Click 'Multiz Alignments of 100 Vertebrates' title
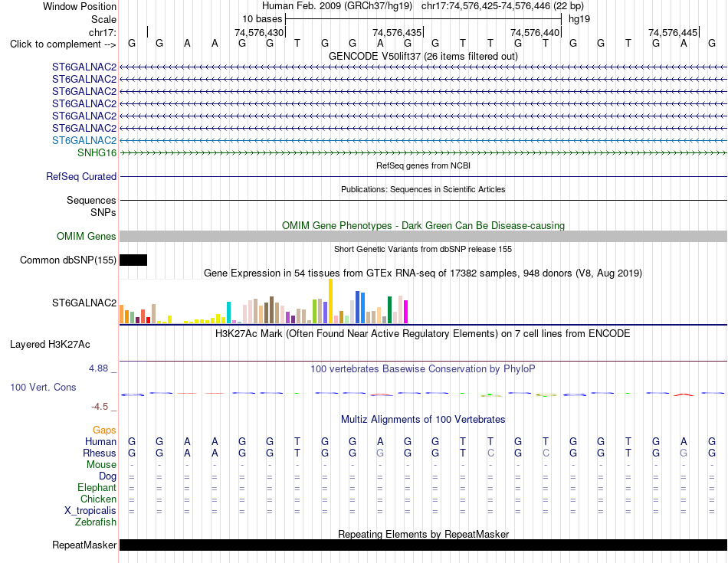This screenshot has height=563, width=728. [423, 420]
